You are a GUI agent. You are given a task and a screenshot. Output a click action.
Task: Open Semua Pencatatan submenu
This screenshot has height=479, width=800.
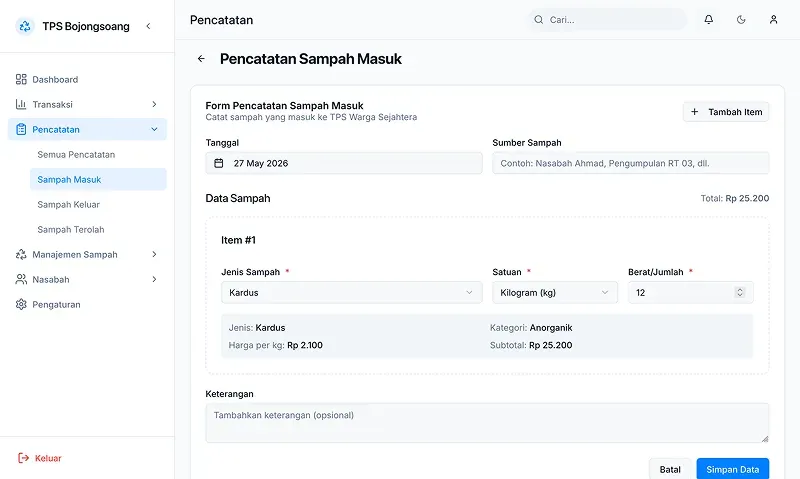98,154
